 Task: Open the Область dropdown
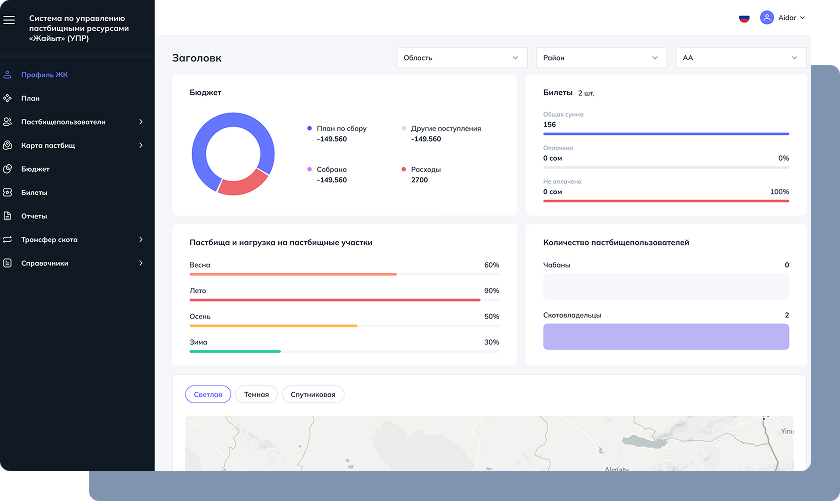(461, 58)
